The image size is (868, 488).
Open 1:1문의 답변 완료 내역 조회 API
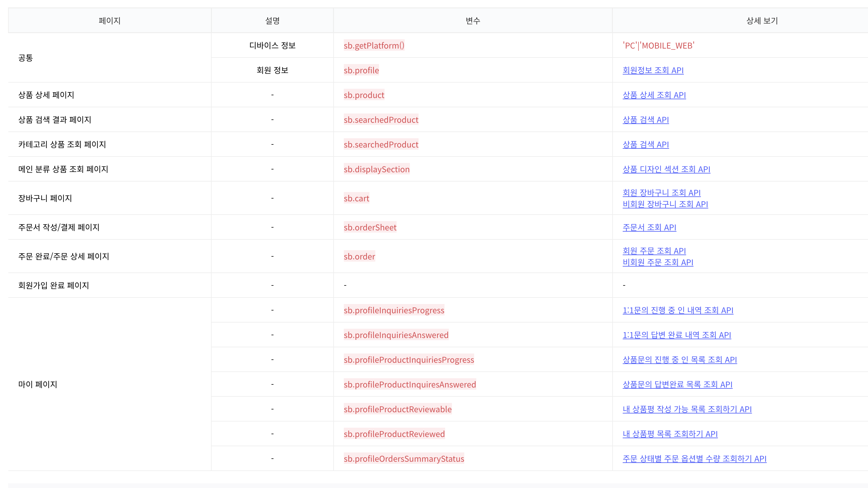tap(676, 335)
